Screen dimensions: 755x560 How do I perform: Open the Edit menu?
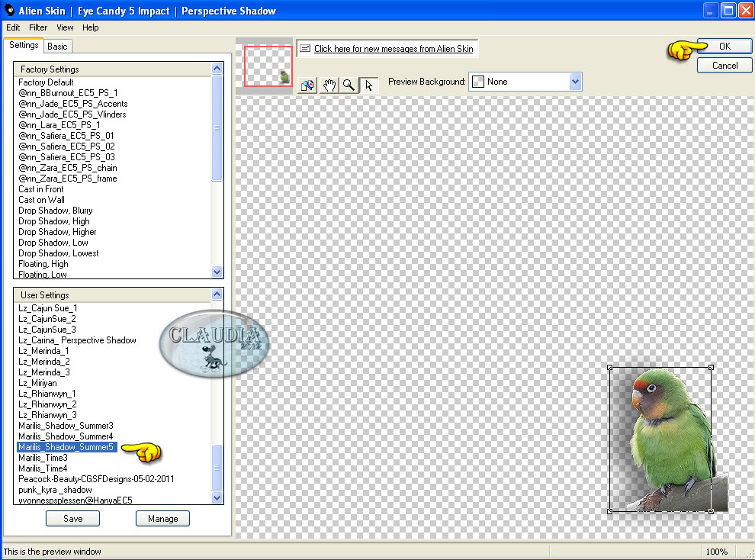click(x=13, y=27)
